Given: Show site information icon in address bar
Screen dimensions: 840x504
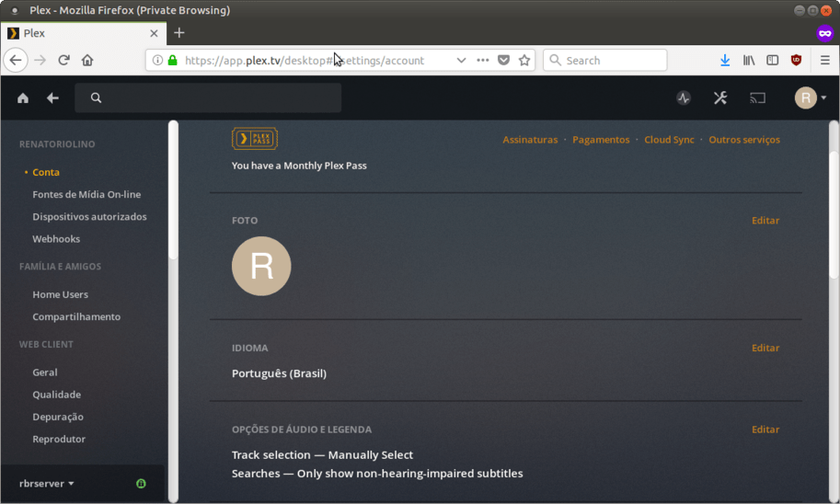Looking at the screenshot, I should pos(157,60).
